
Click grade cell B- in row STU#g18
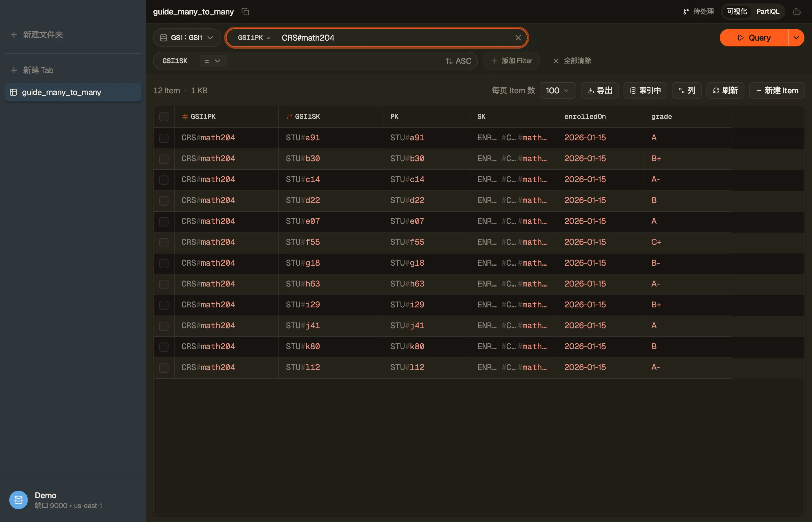pos(687,263)
